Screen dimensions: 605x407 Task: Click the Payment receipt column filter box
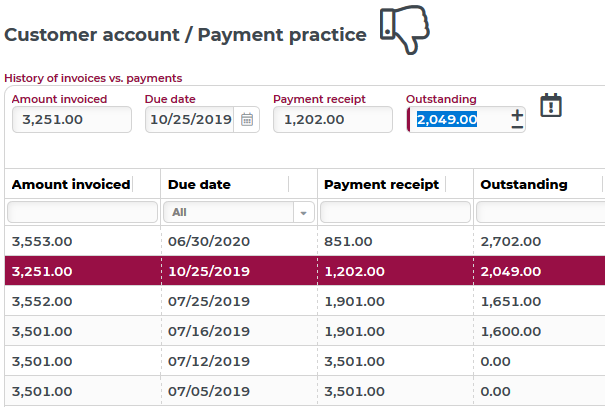(x=394, y=213)
